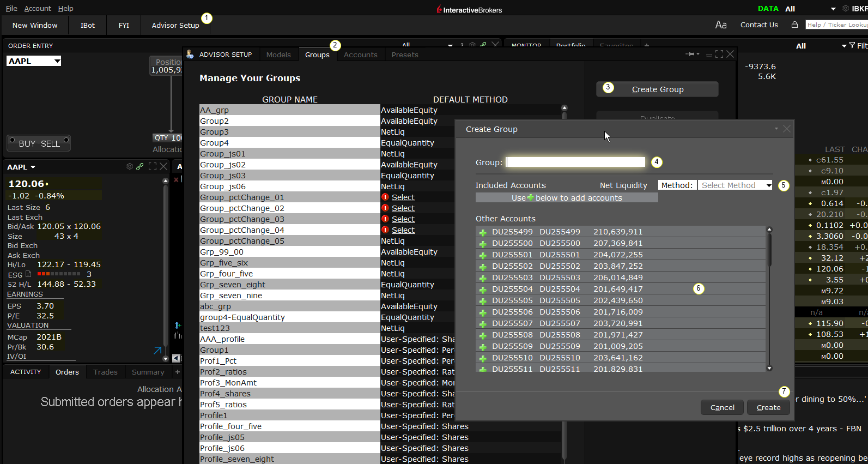Open the ESG report document icon
The width and height of the screenshot is (868, 464).
(x=28, y=274)
